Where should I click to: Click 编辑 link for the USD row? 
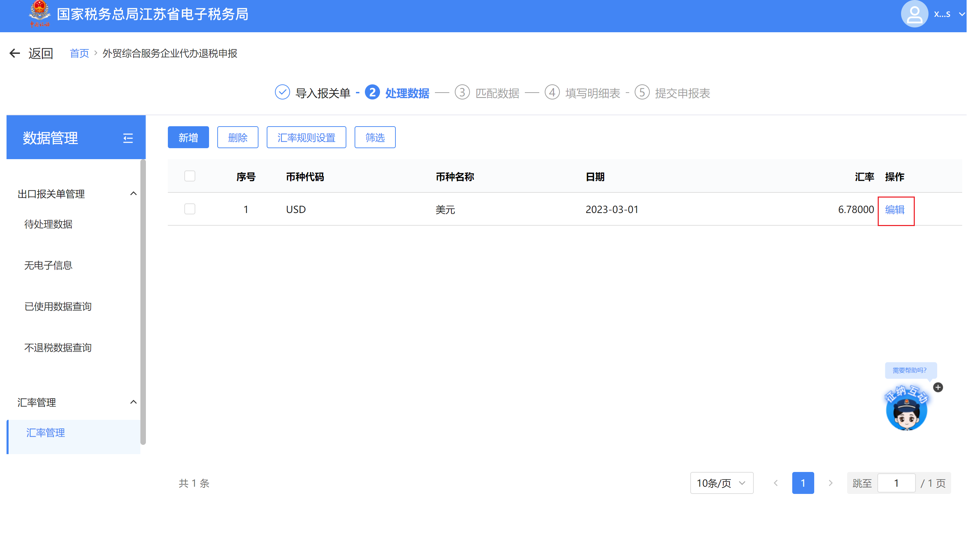tap(895, 210)
